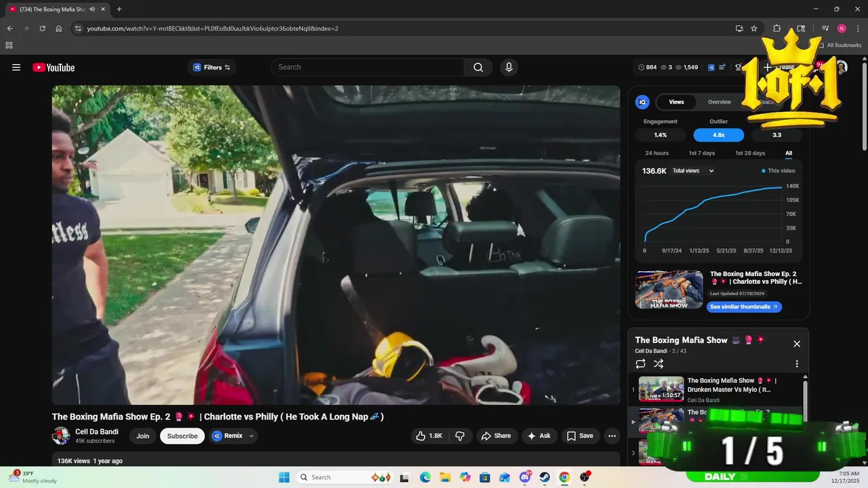Click the address bar URL
This screenshot has height=488, width=868.
[212, 28]
